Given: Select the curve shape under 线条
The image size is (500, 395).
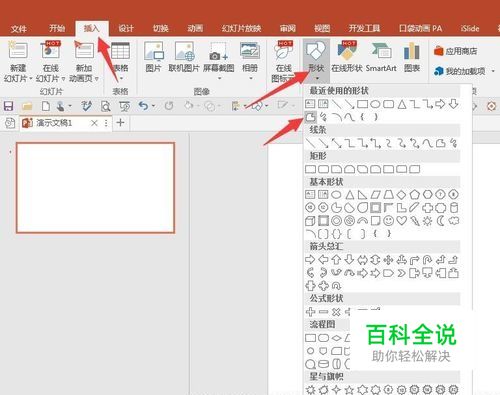Looking at the screenshot, I should 427,143.
